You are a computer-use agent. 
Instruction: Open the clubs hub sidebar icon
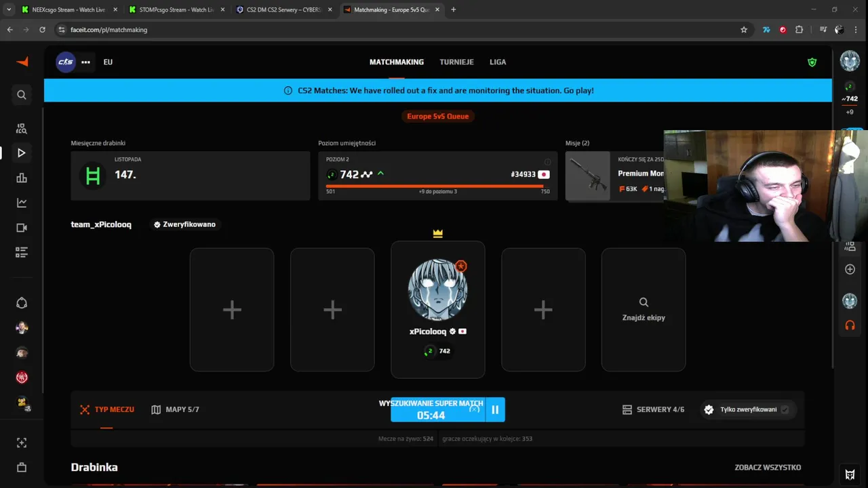(22, 303)
